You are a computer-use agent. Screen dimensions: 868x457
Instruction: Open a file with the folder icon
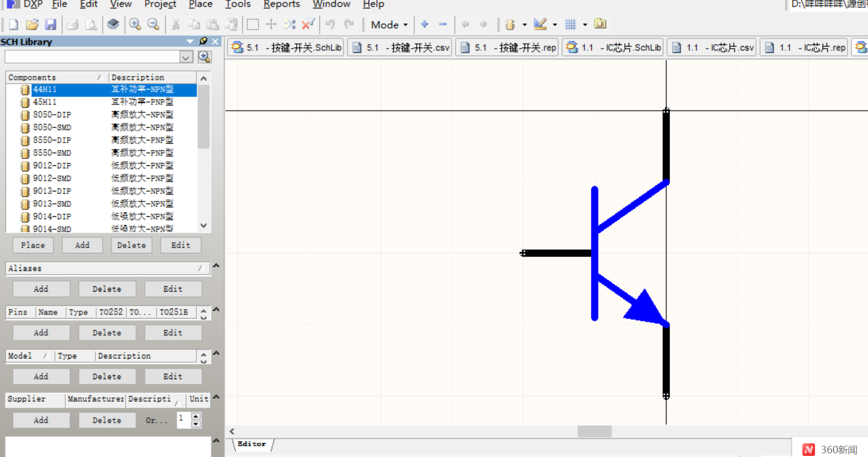point(32,24)
